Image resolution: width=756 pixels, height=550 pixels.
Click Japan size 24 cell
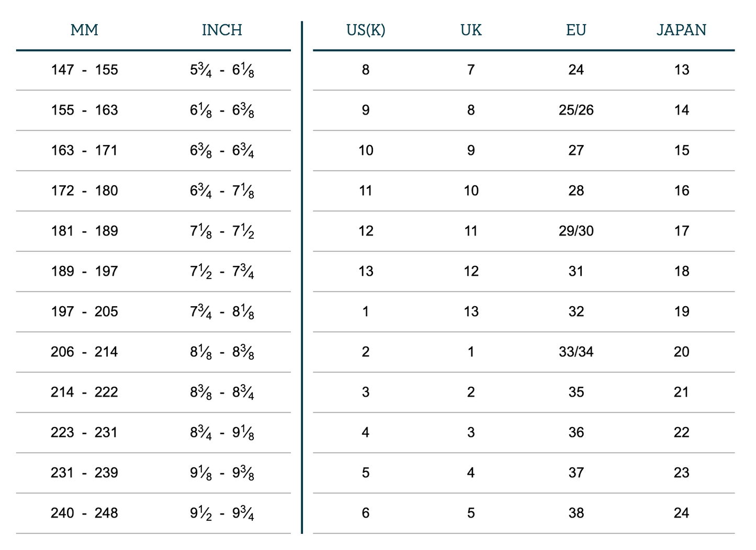coord(681,513)
